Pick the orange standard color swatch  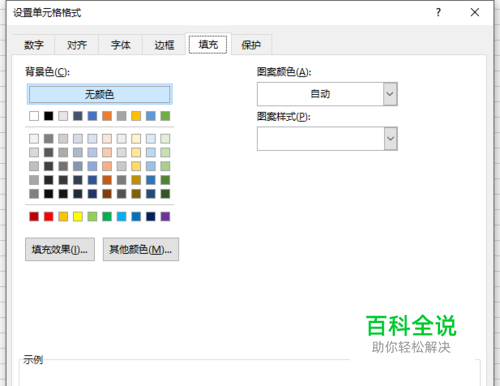tap(63, 217)
